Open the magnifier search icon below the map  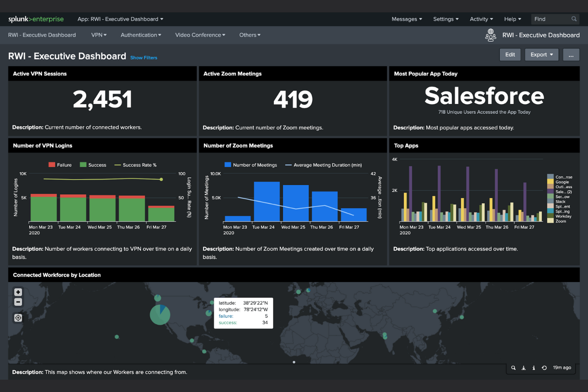[513, 368]
